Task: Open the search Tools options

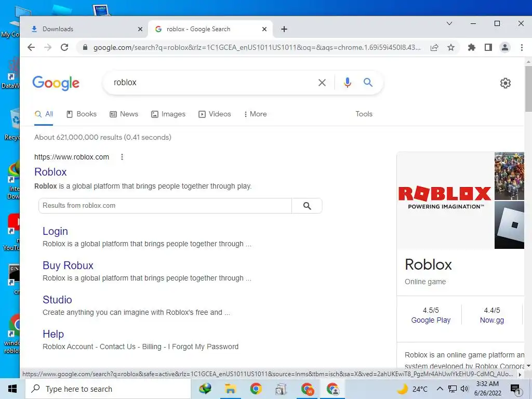Action: 364,114
